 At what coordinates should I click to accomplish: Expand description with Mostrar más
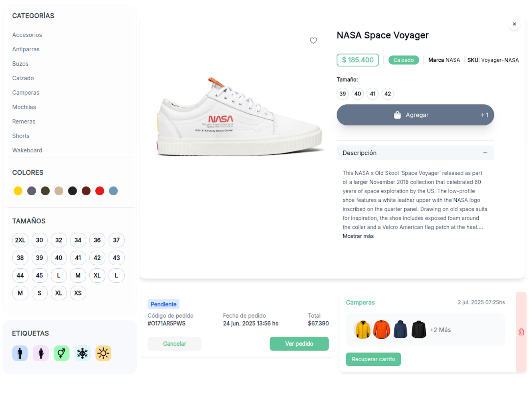358,236
